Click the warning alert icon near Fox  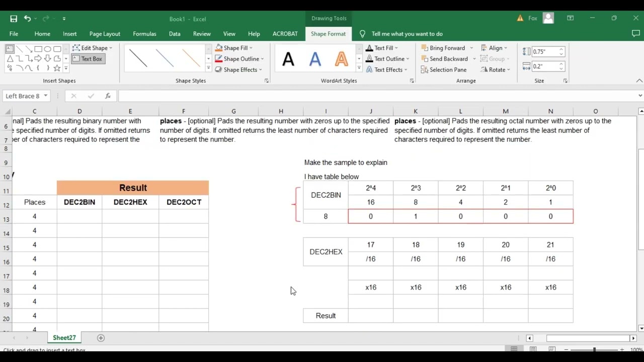point(520,18)
